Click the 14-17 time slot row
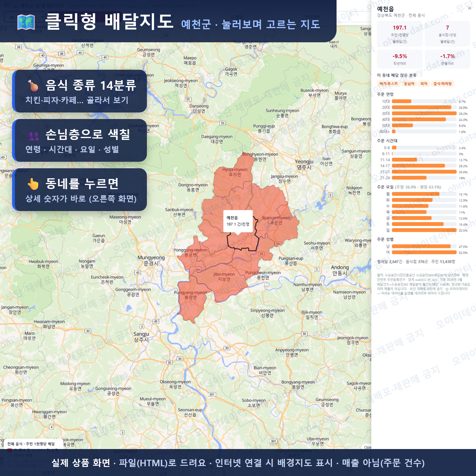Image resolution: width=476 pixels, height=476 pixels. coord(423,166)
